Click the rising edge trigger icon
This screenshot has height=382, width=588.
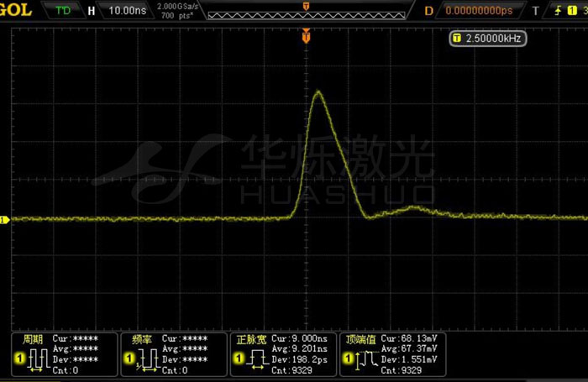coord(556,11)
